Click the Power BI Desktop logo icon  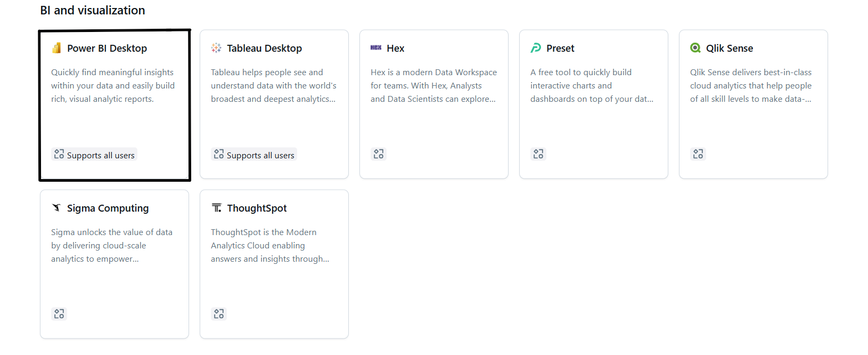click(56, 49)
